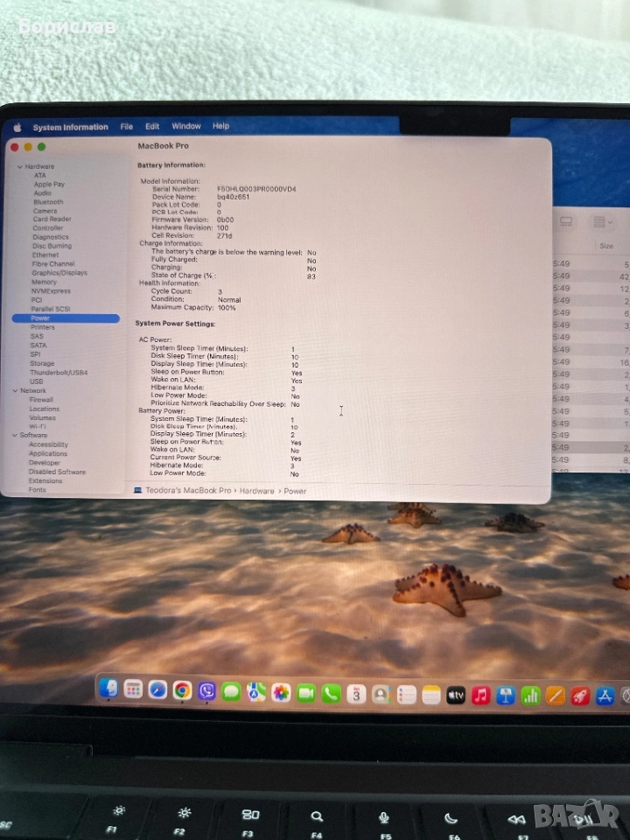Open the Music app in dock
The image size is (630, 840).
[480, 696]
